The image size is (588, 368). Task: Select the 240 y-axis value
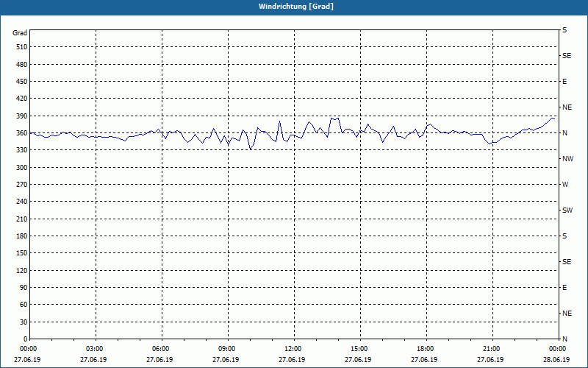tap(22, 202)
